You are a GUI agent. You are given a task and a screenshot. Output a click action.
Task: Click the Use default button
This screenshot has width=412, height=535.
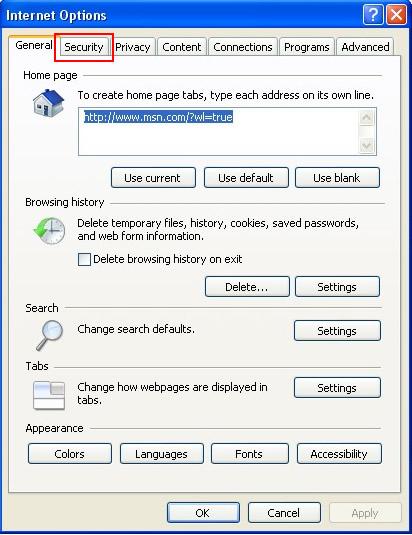[x=246, y=177]
